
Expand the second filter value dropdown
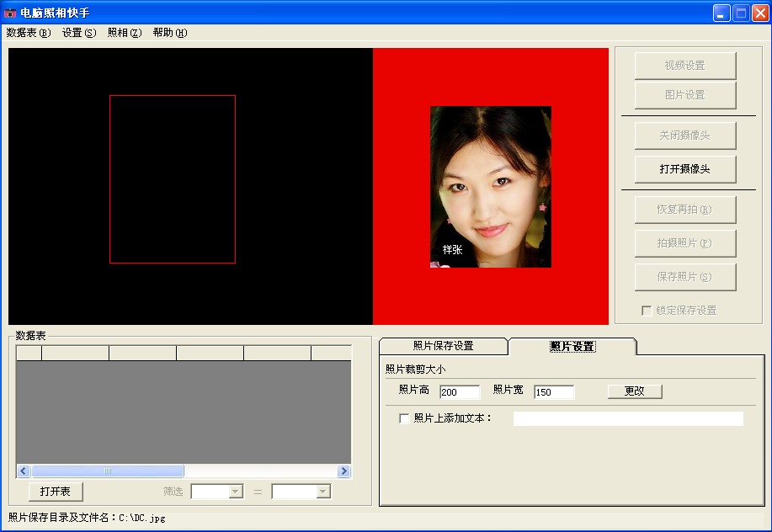coord(322,492)
